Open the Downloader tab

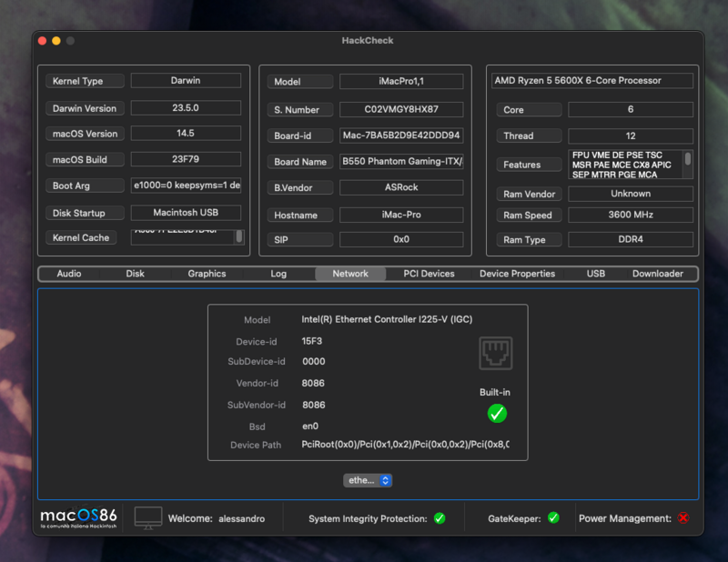[658, 274]
